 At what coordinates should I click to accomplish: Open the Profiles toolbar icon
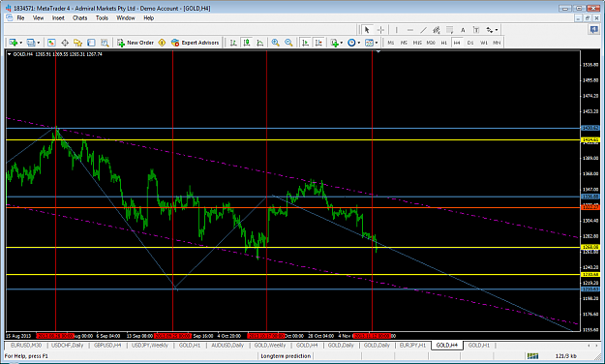click(x=31, y=43)
